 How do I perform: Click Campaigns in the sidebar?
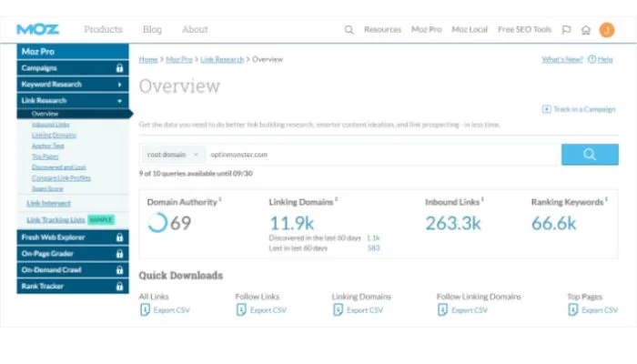point(39,68)
